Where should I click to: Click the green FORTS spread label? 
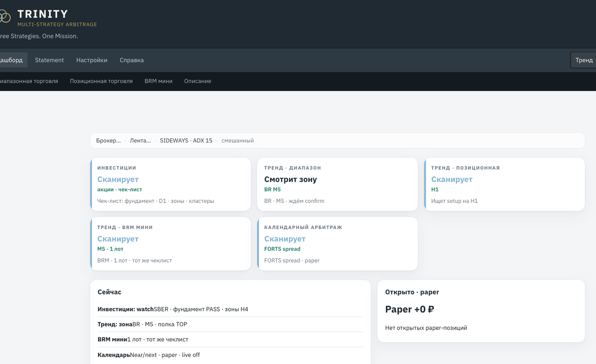click(282, 249)
